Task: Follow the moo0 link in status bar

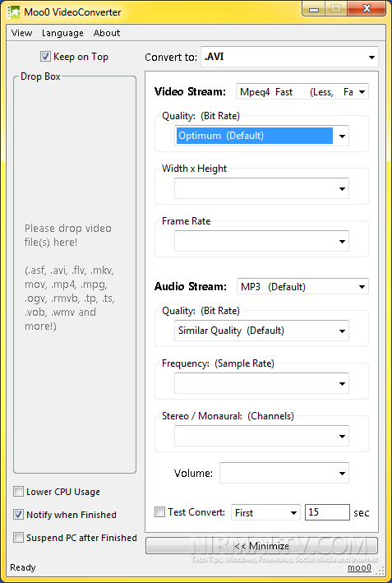Action: [359, 567]
